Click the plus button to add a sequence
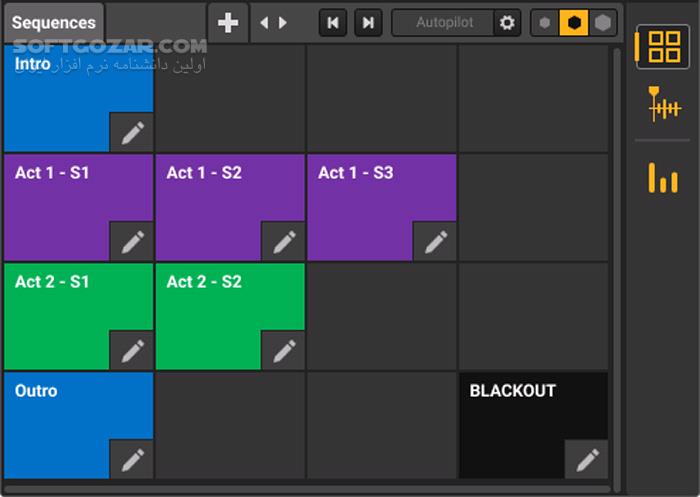Image resolution: width=700 pixels, height=497 pixels. (228, 22)
